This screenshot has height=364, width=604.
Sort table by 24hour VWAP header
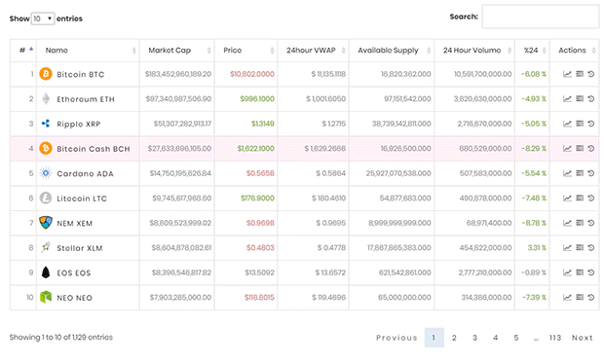click(313, 50)
